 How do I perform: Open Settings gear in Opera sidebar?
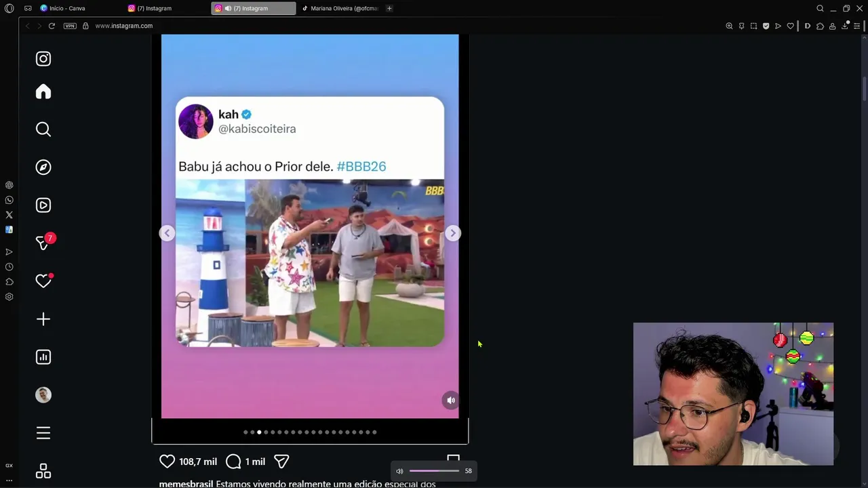click(x=9, y=297)
